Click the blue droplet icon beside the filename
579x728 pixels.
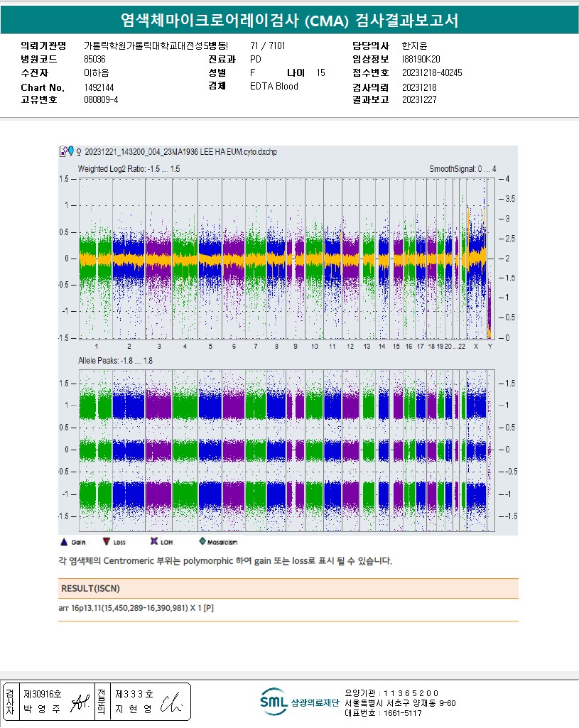[x=70, y=151]
